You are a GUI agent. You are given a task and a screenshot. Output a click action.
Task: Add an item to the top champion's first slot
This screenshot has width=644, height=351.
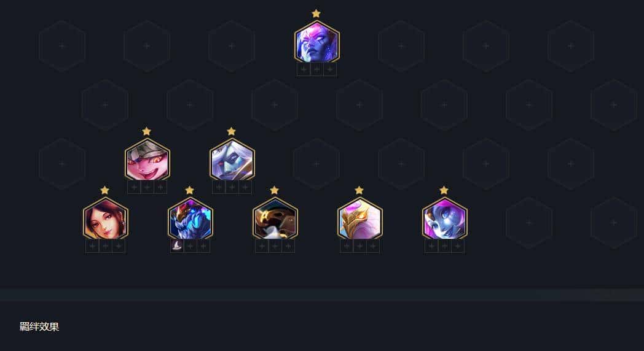point(304,69)
